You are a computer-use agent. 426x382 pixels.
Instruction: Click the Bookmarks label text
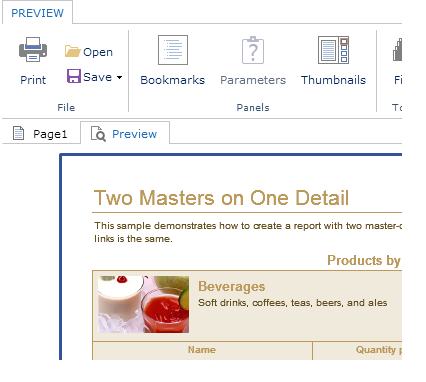(x=173, y=80)
